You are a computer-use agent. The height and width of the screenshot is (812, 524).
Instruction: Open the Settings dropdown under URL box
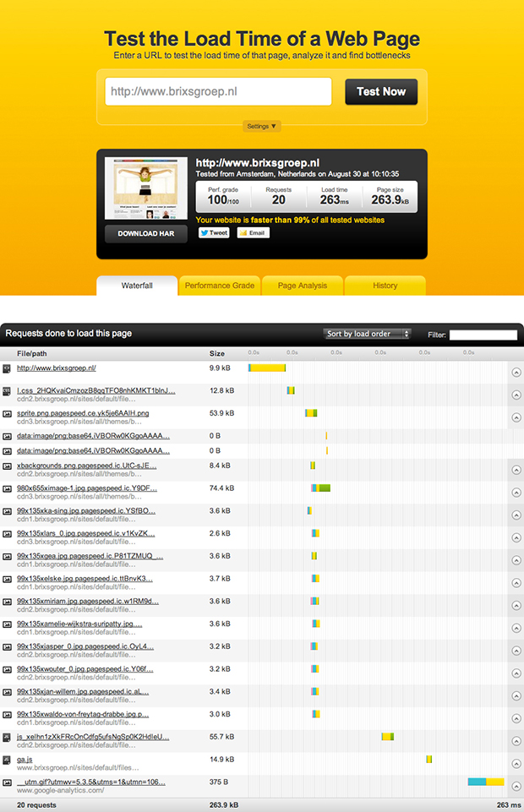261,127
